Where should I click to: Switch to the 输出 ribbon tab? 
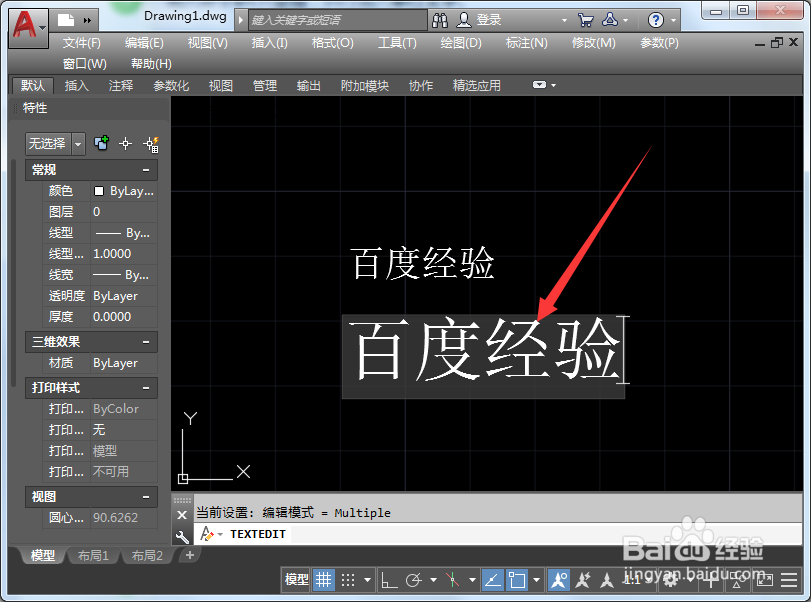pos(309,85)
